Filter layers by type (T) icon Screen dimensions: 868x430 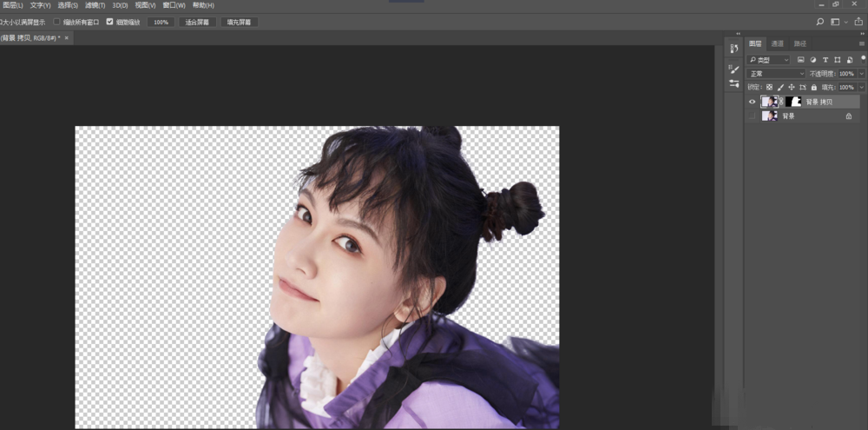click(825, 60)
